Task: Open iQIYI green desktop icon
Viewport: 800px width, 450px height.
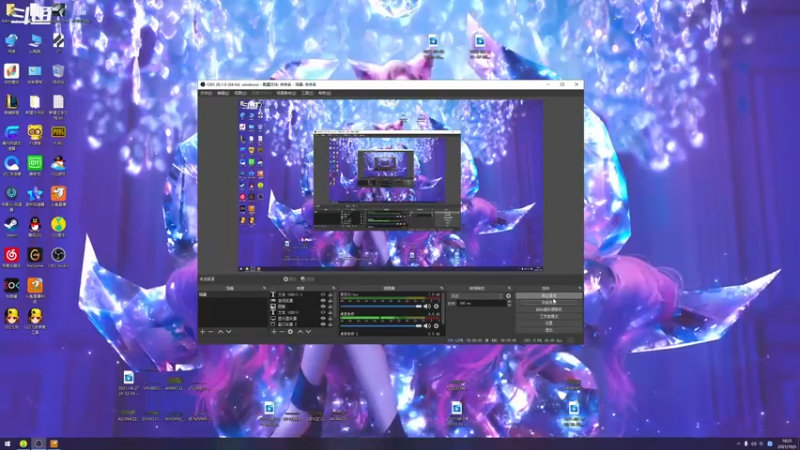Action: tap(35, 166)
